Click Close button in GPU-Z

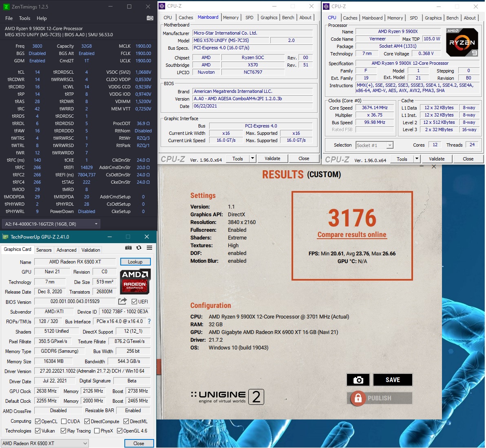pyautogui.click(x=139, y=444)
